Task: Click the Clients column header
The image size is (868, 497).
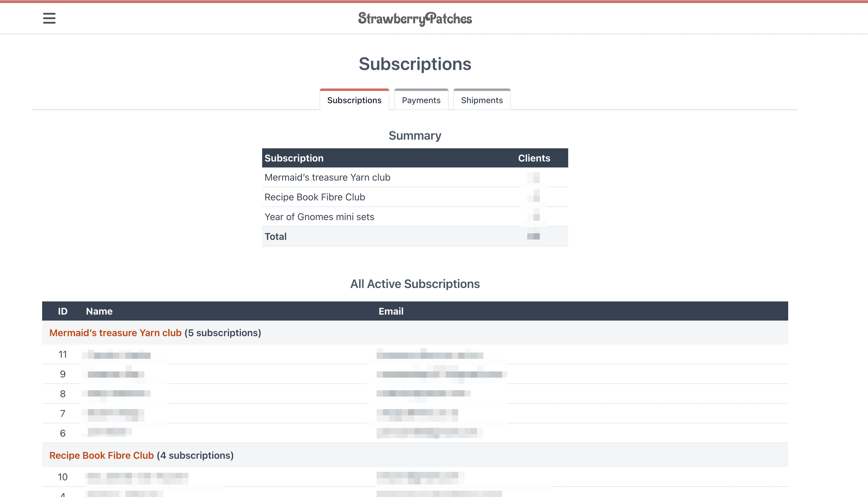Action: (x=534, y=158)
